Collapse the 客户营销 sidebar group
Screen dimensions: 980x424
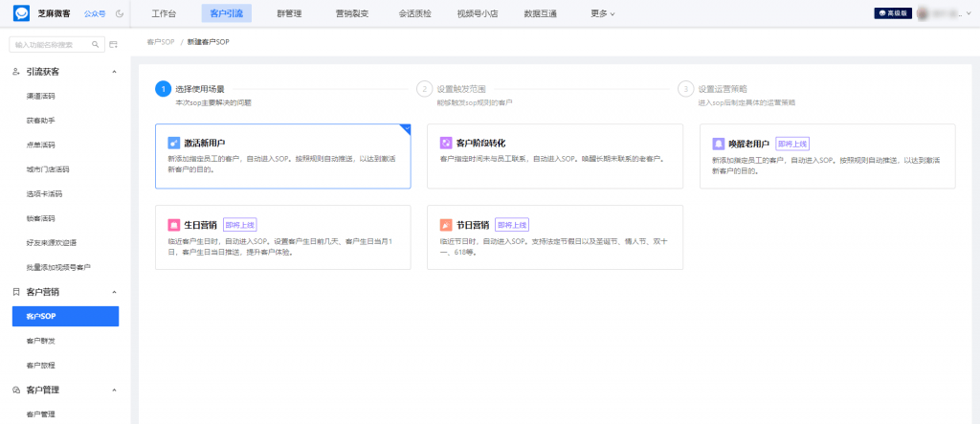(x=114, y=291)
